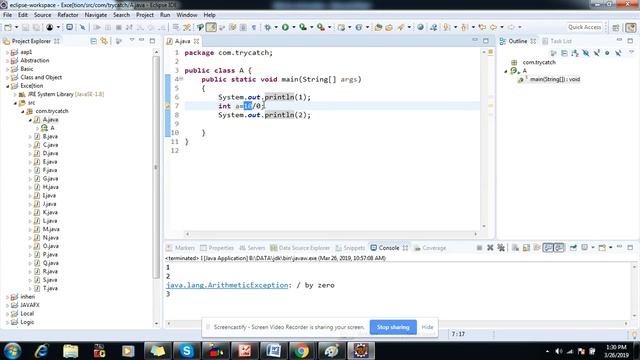Viewport: 640px width, 360px height.
Task: Open the Navigate menu
Action: pyautogui.click(x=96, y=15)
